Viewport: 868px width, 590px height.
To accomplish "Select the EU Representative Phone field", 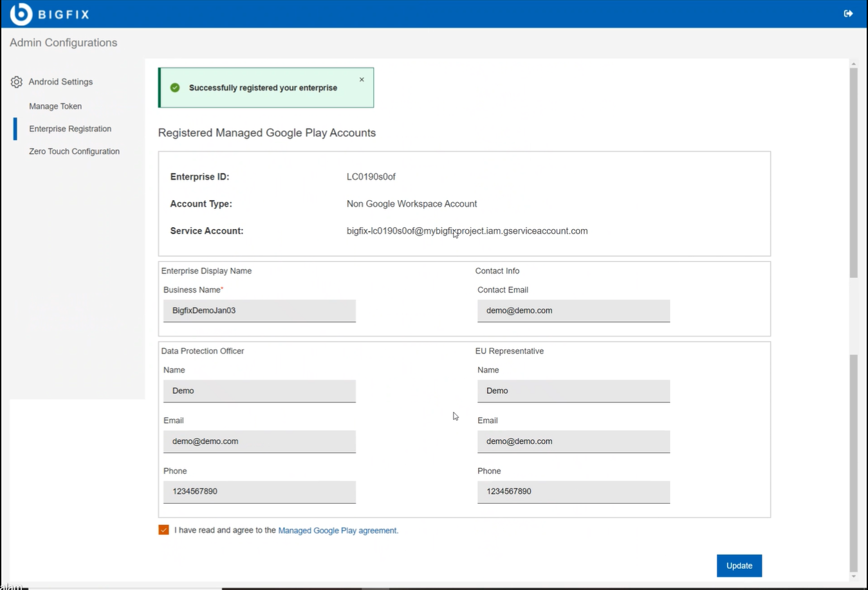I will 573,492.
